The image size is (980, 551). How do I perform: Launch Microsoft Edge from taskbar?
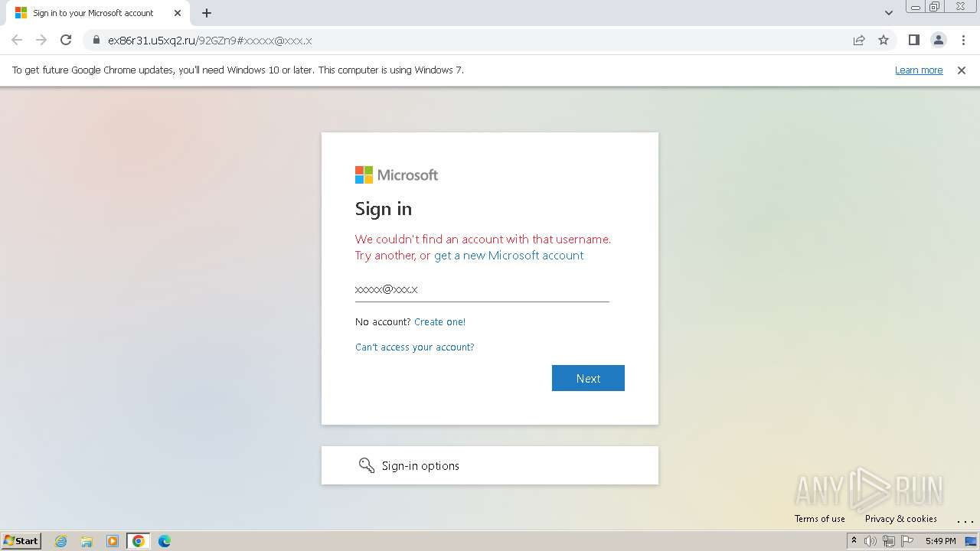[165, 541]
